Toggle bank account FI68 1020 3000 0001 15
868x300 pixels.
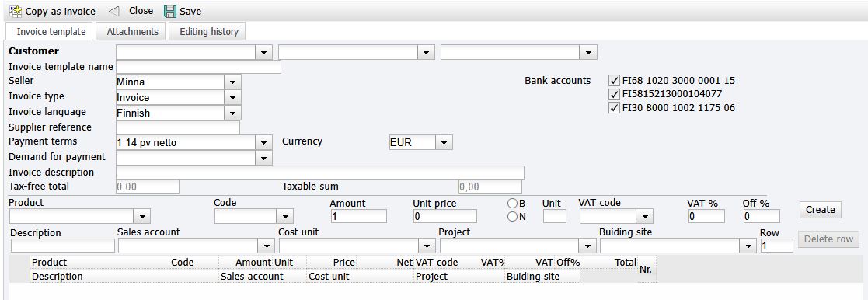click(613, 81)
